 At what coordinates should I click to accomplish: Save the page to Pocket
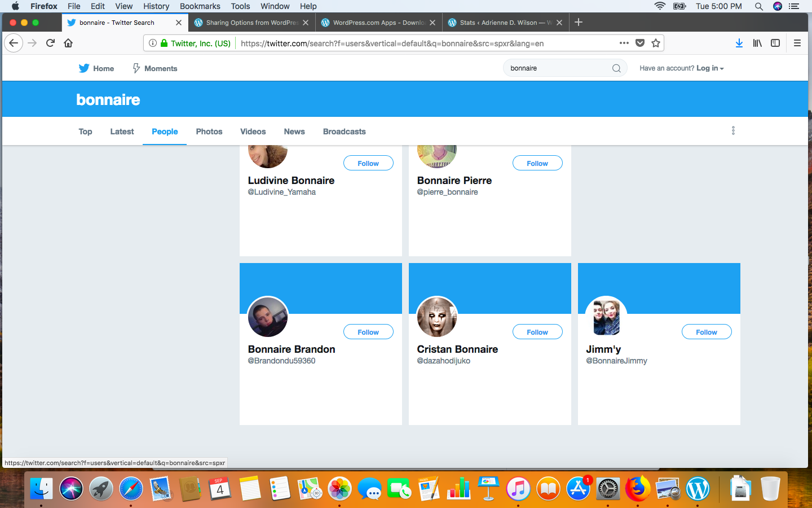pyautogui.click(x=640, y=43)
